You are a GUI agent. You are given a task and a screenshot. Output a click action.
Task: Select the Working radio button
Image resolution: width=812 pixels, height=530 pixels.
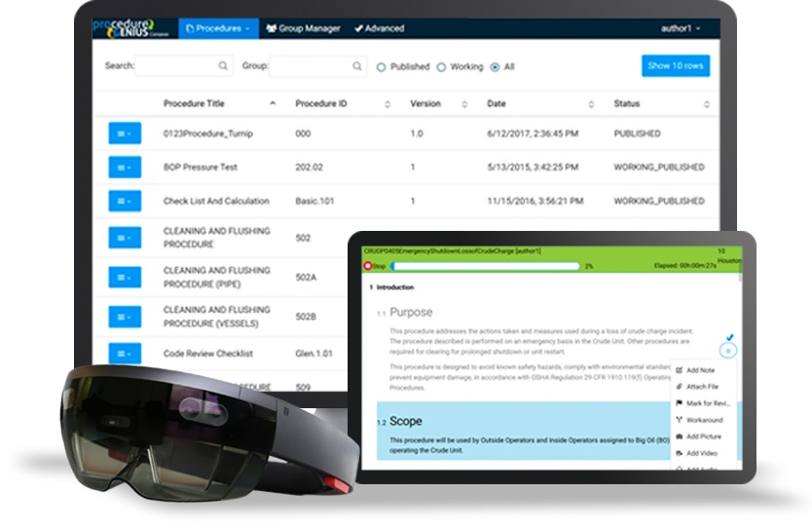click(x=441, y=67)
